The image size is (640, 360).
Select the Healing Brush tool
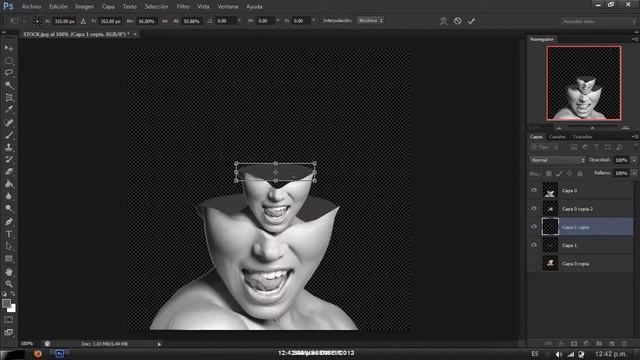9,122
